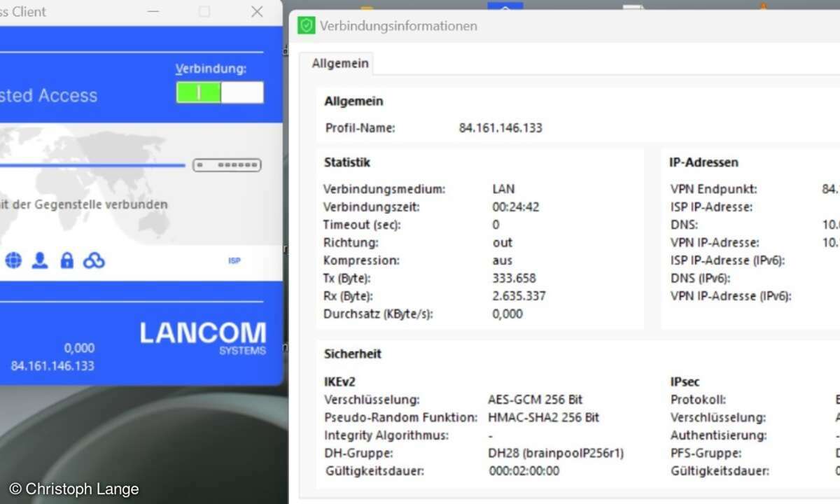Click the Profil-Name value 84.161.146.133
This screenshot has height=504, width=840.
[x=500, y=128]
